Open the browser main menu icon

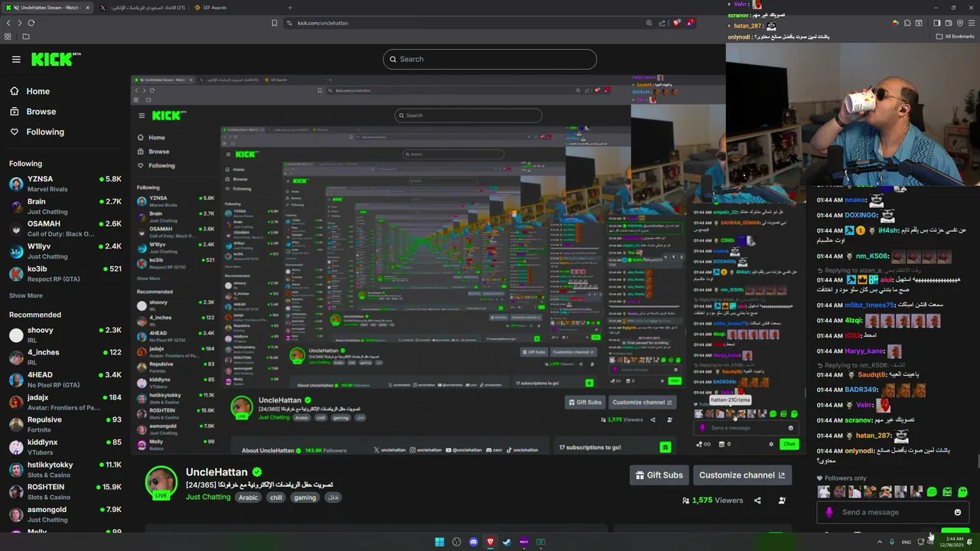pos(970,23)
